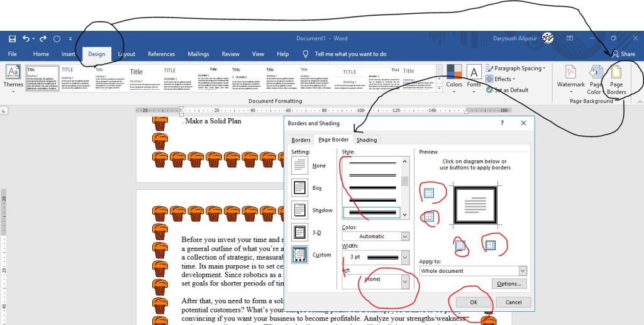This screenshot has height=325, width=644.
Task: Open the Apply to dropdown
Action: pos(523,271)
